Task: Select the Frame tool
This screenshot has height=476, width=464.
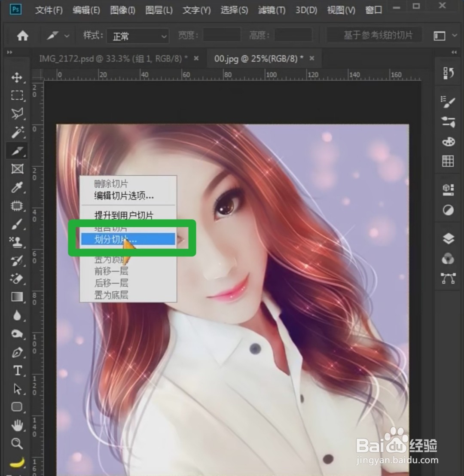Action: pos(17,169)
